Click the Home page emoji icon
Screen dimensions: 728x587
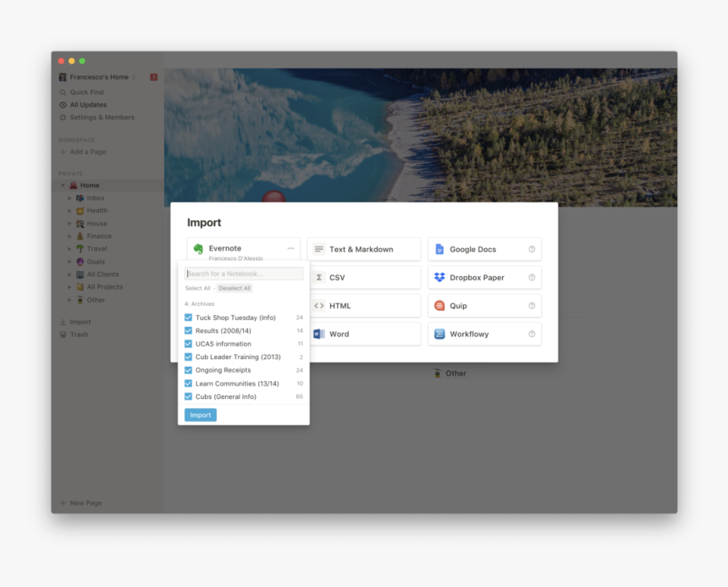[x=74, y=186]
